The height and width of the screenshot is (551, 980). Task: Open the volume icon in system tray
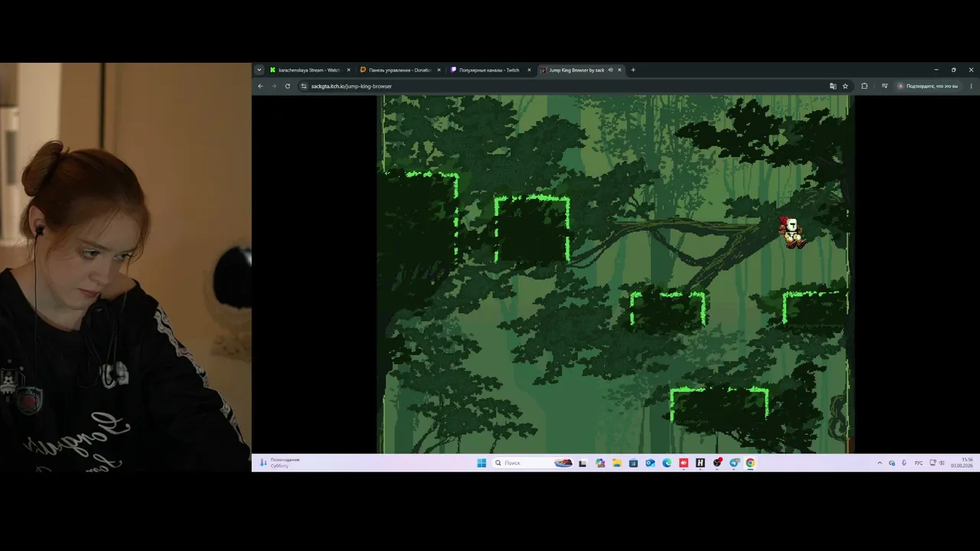(941, 463)
